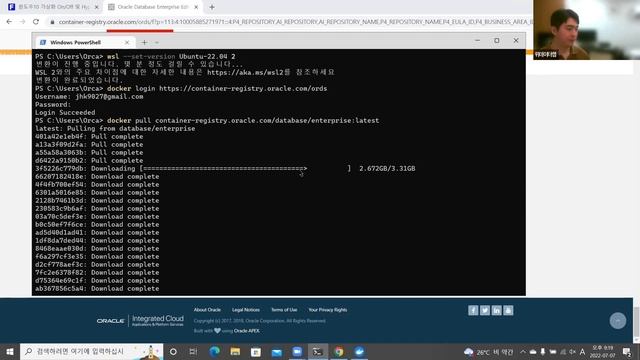Switch to Windows Terminal taskbar icon
The image size is (640, 360).
(318, 351)
